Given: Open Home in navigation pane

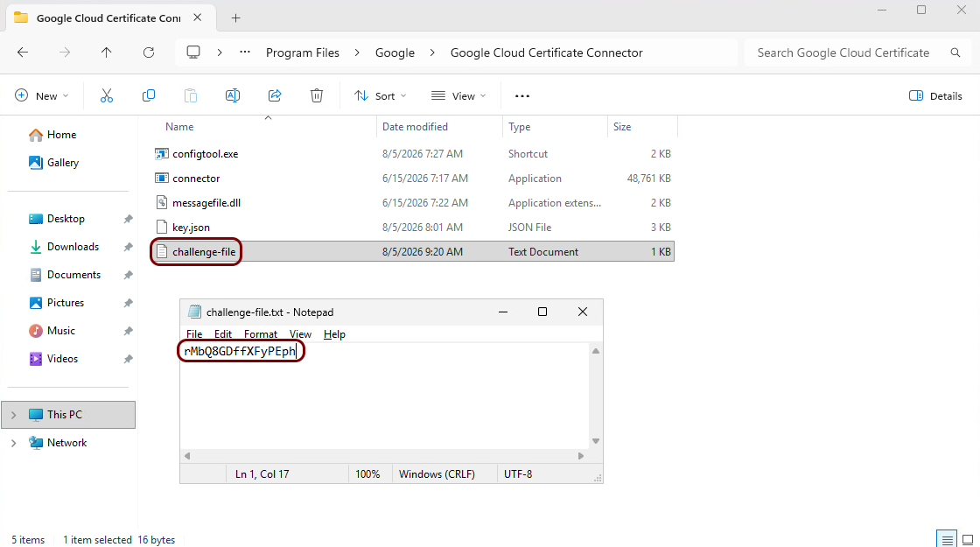Looking at the screenshot, I should pyautogui.click(x=52, y=135).
